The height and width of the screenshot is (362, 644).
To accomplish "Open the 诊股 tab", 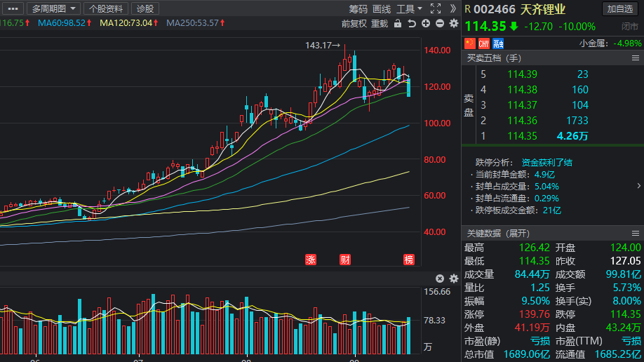I will (x=145, y=8).
